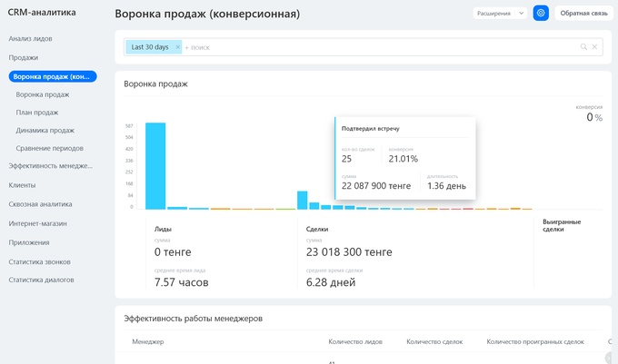
Task: Click the 6.28 дней value
Action: click(331, 282)
